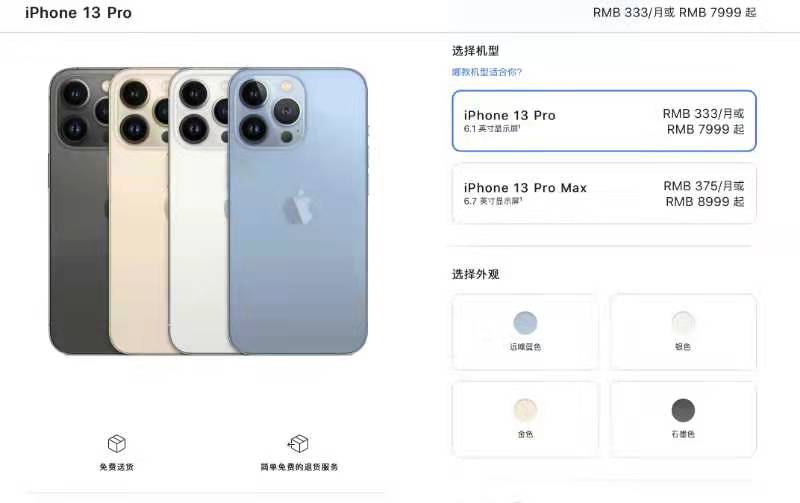Open the 哪款机型适合你? help link
Screen dimensions: 800x503
[487, 72]
